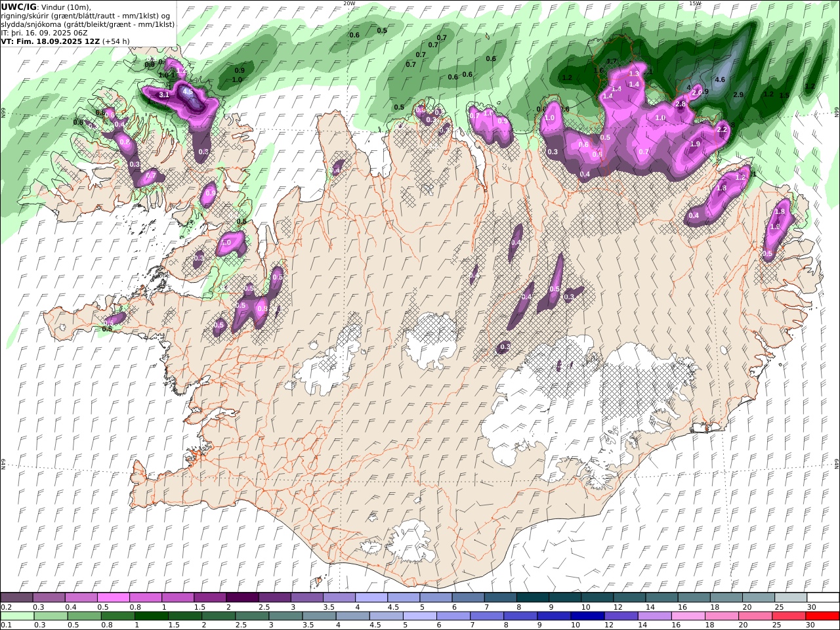Select the steel blue 6–7 snow legend swatch
This screenshot has height=630, width=840.
(x=468, y=597)
